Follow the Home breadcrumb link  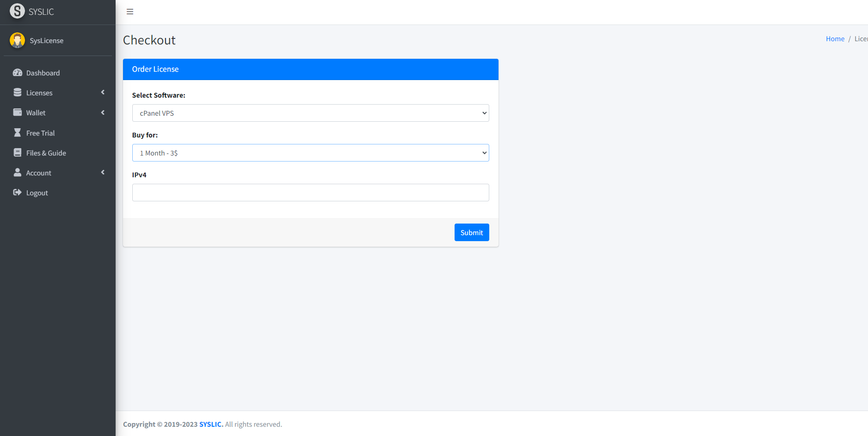(835, 39)
